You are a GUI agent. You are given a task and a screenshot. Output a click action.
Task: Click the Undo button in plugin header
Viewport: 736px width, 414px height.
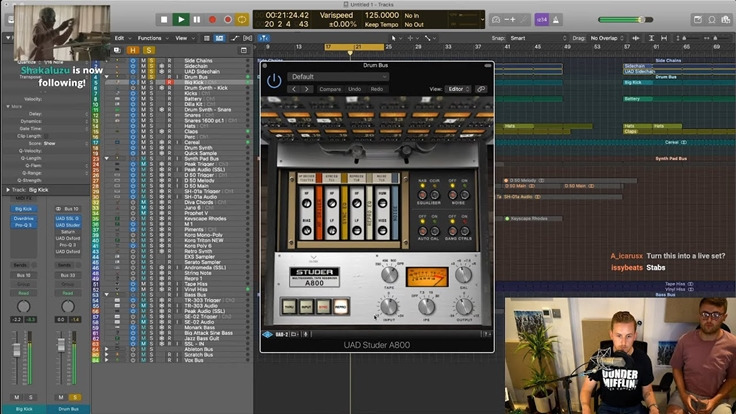click(x=354, y=89)
